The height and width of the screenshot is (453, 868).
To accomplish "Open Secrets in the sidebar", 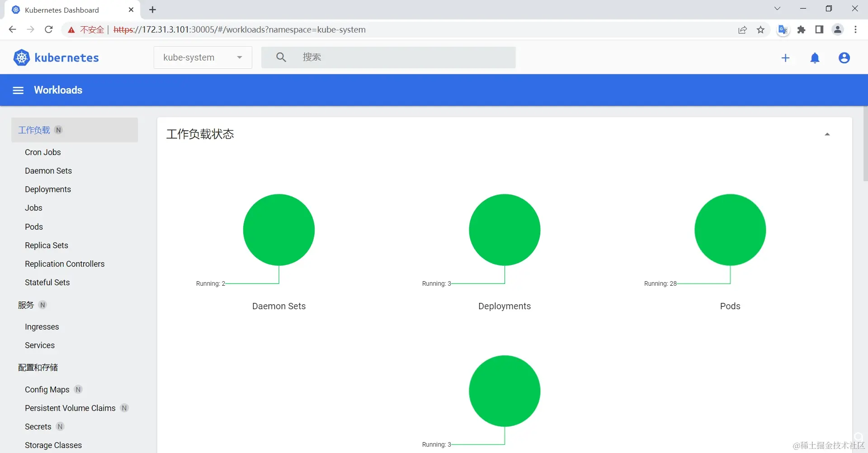I will pyautogui.click(x=38, y=427).
